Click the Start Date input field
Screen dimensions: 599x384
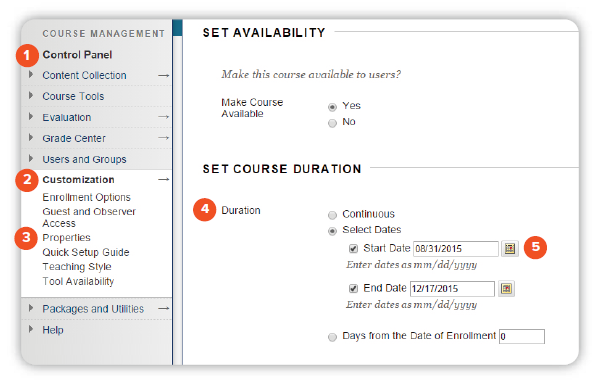point(456,249)
